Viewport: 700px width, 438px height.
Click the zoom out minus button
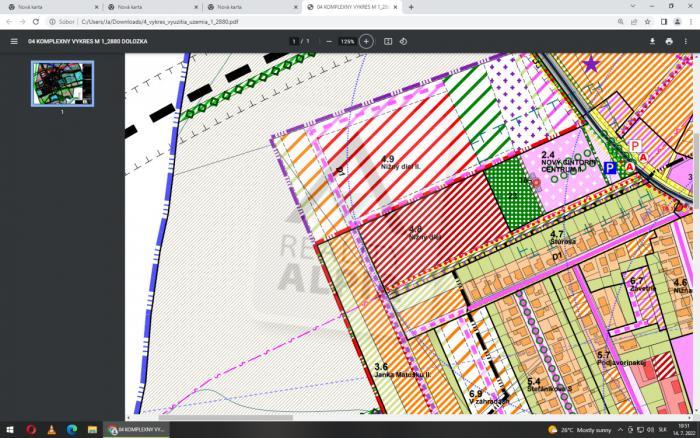[x=329, y=41]
